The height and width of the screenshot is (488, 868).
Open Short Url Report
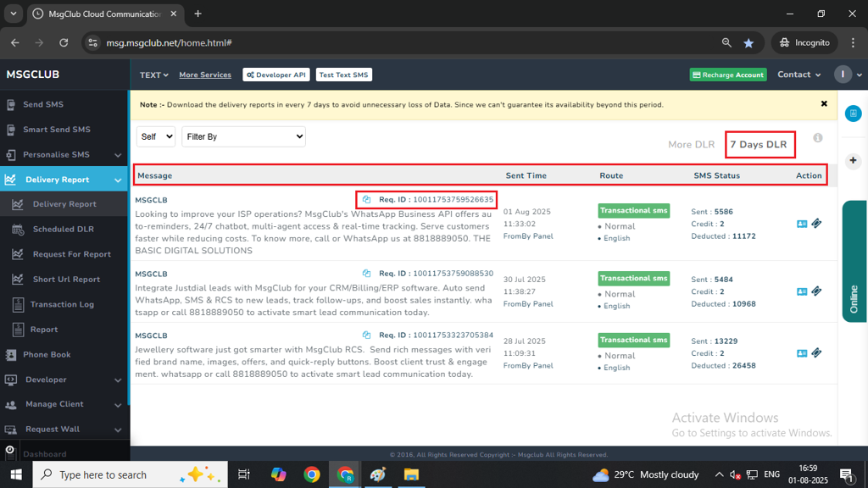click(x=66, y=279)
